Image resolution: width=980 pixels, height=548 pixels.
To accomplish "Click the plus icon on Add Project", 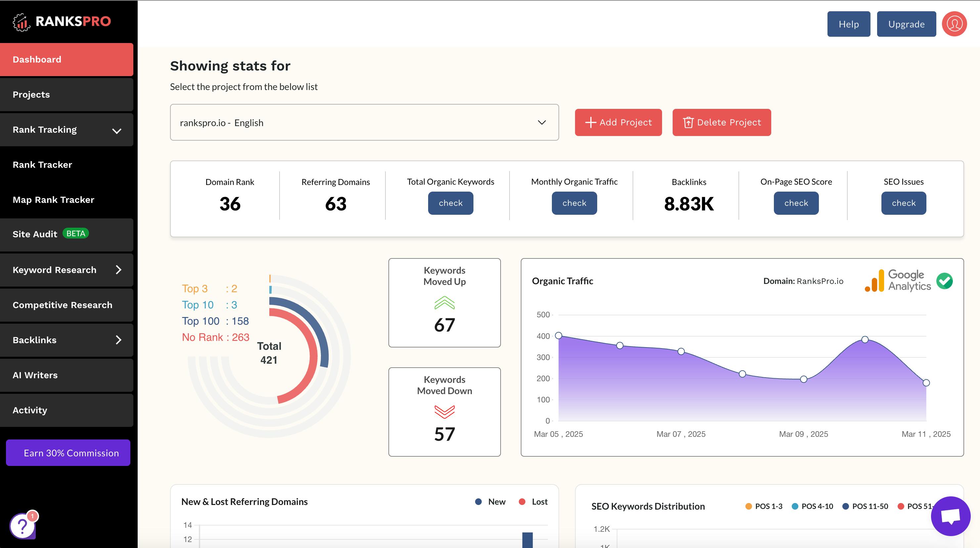I will click(x=591, y=122).
